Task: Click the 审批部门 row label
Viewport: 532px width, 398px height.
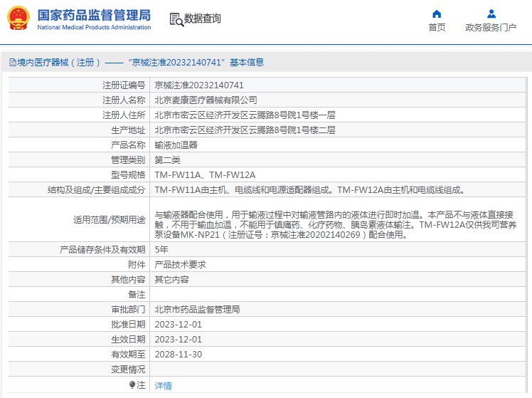Action: (128, 310)
